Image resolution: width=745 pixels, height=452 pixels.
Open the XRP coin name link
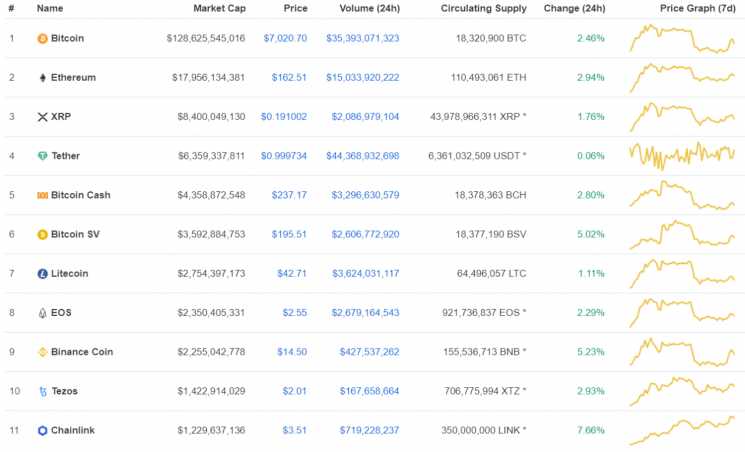pos(61,116)
